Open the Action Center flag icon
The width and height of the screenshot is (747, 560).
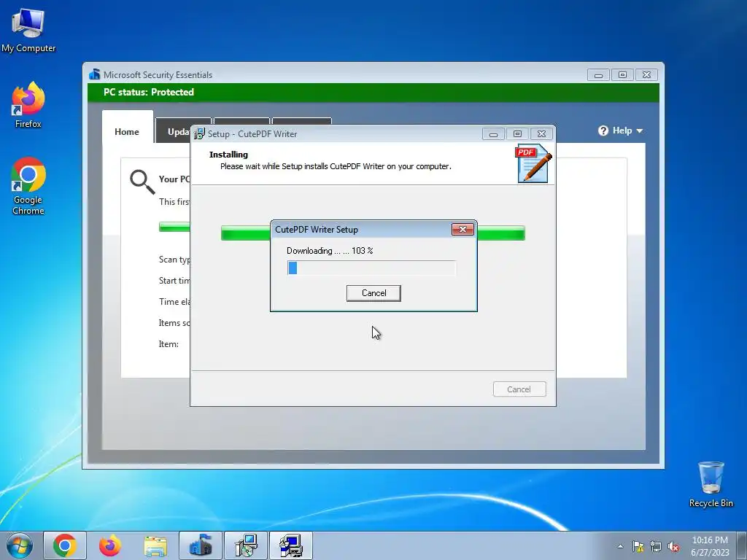tap(638, 546)
